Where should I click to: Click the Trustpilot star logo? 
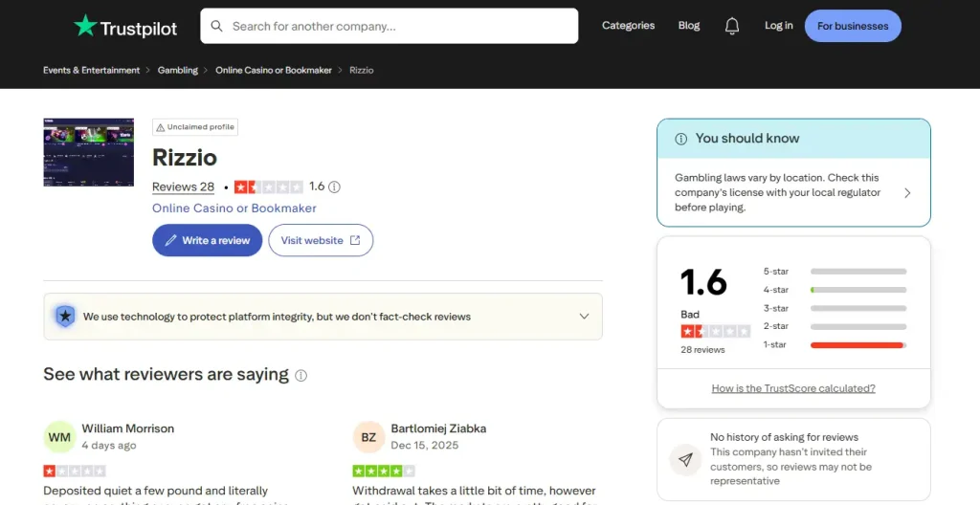(85, 26)
